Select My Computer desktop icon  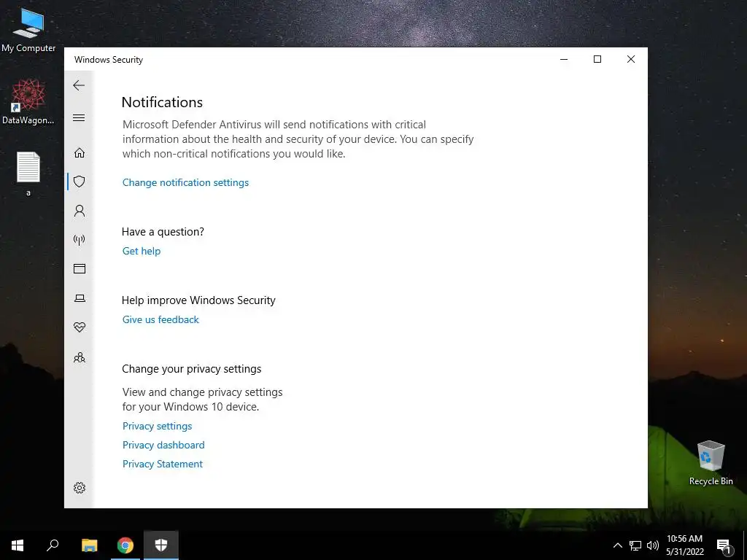pos(28,29)
